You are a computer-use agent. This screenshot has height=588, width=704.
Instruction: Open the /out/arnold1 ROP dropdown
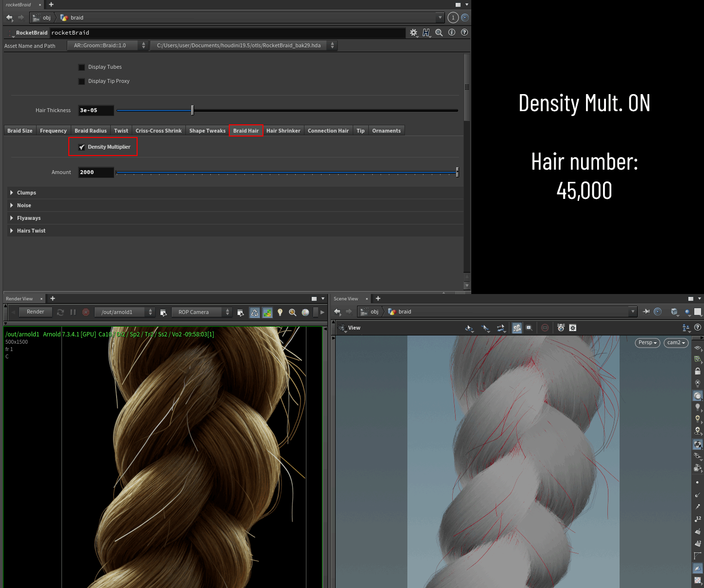(124, 312)
